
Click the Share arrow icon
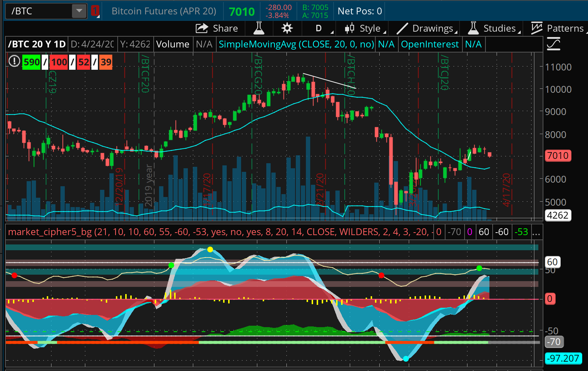(202, 28)
